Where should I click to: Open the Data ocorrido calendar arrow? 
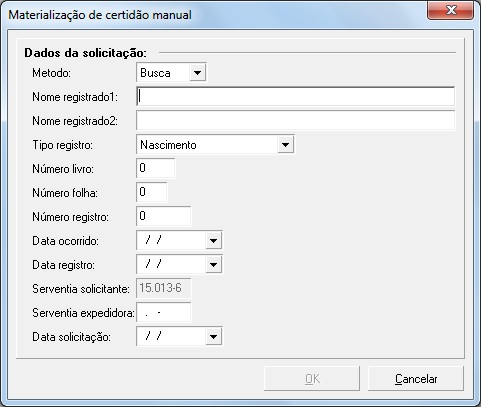(x=213, y=240)
